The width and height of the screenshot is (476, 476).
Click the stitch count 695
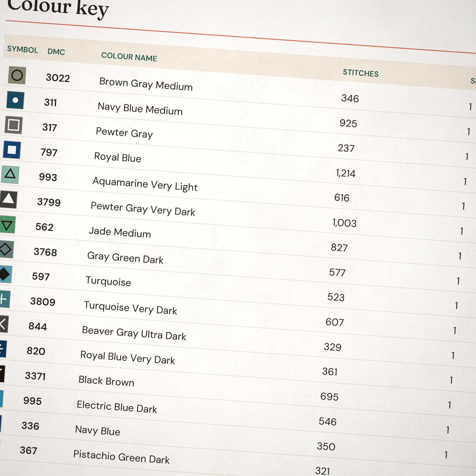coord(329,397)
